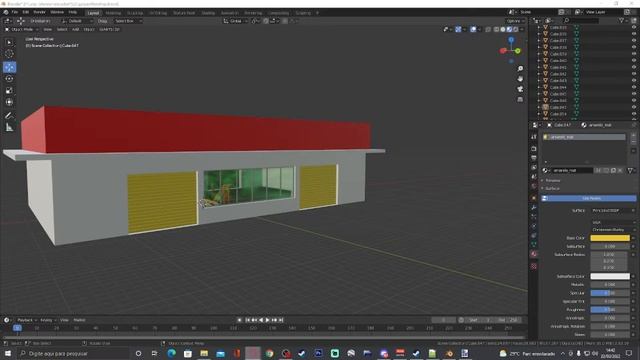Toggle snapping magnet in header
The height and width of the screenshot is (360, 640).
(x=266, y=21)
